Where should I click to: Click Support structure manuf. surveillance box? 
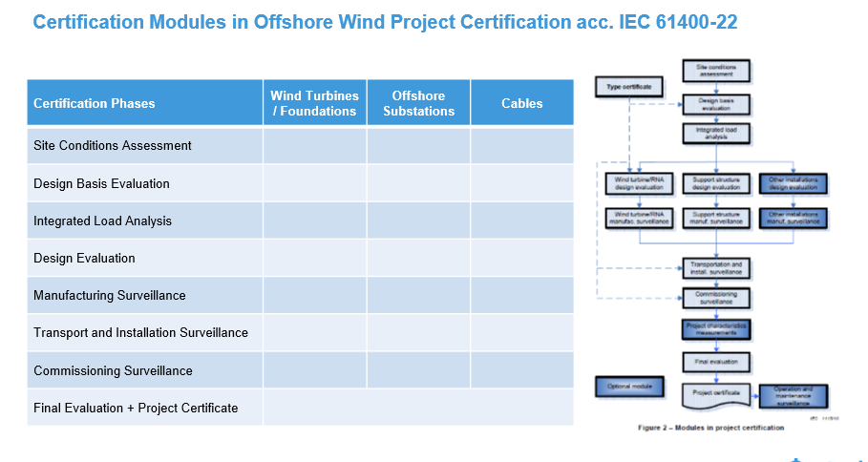[716, 218]
